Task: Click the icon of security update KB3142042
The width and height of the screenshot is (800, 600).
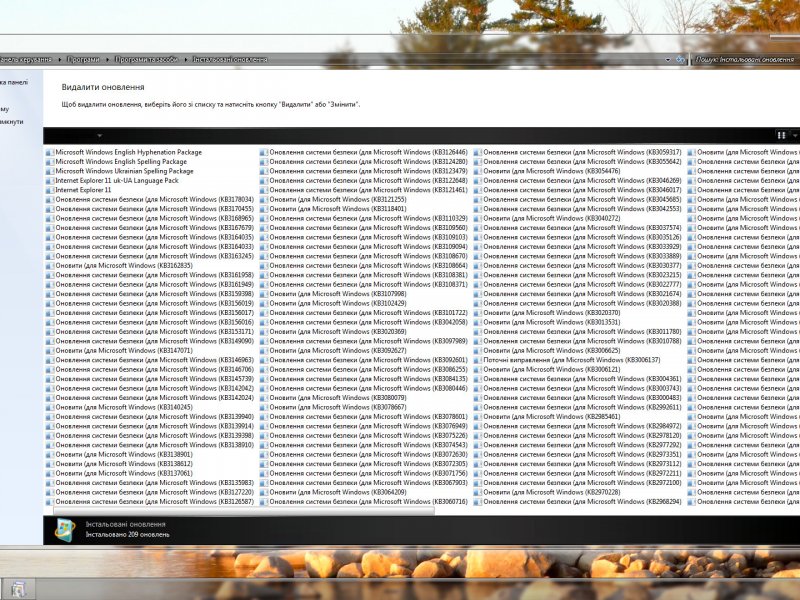Action: (x=50, y=388)
